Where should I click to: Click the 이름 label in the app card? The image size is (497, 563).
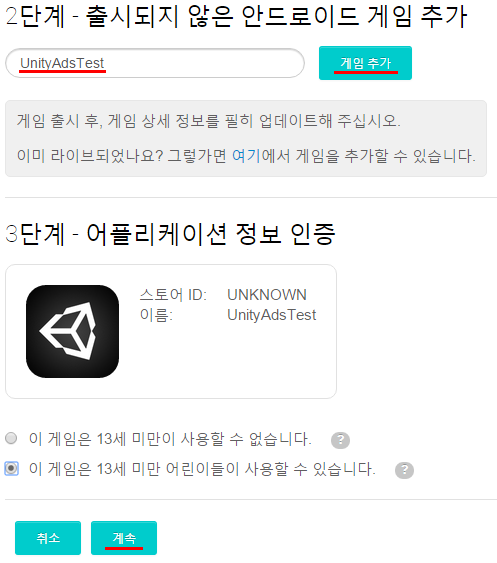click(156, 315)
